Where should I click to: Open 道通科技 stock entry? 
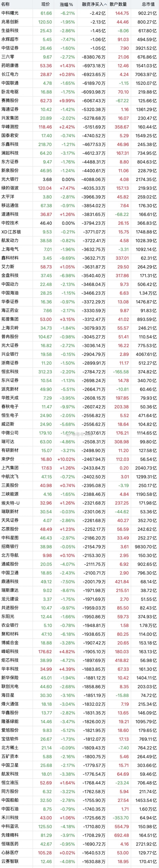79,215
